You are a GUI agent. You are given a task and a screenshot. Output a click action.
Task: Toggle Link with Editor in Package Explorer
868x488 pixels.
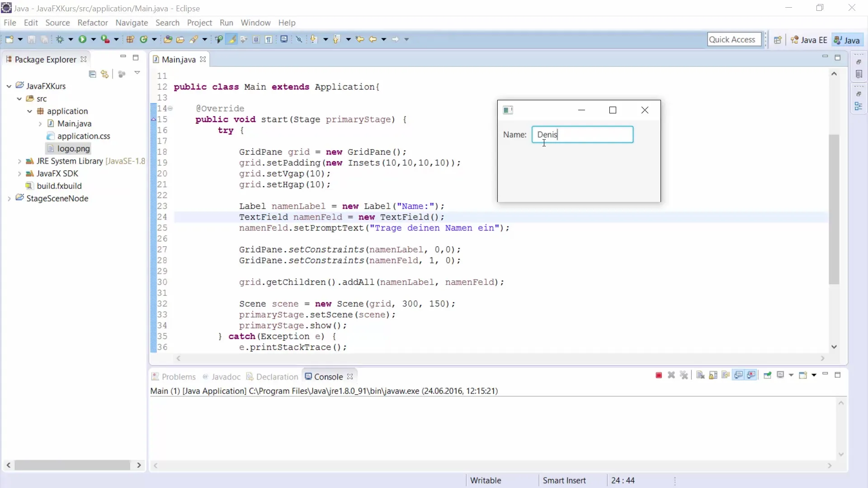pos(105,74)
